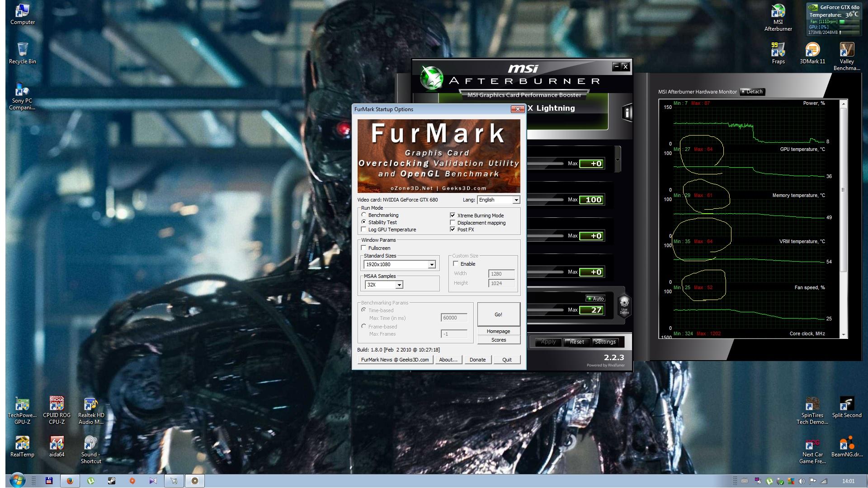The image size is (868, 488).
Task: Select the Benchmarking run mode
Action: coord(364,215)
